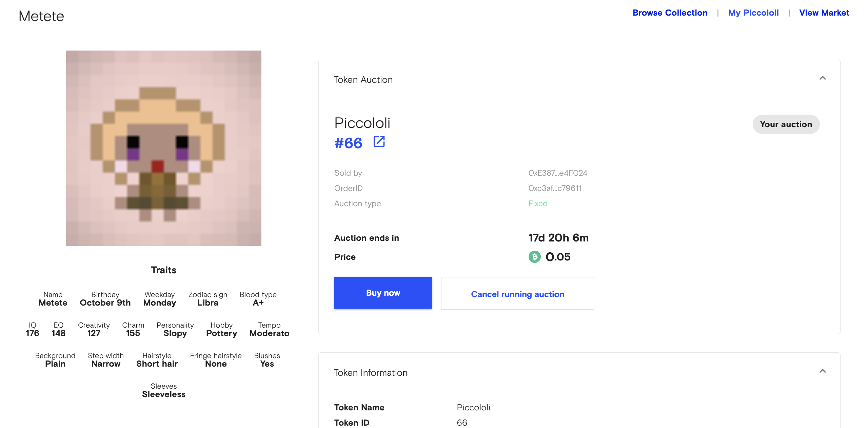Viewport: 868px width, 428px height.
Task: Click the OrderID value 0xc3af...c79611
Action: click(555, 188)
